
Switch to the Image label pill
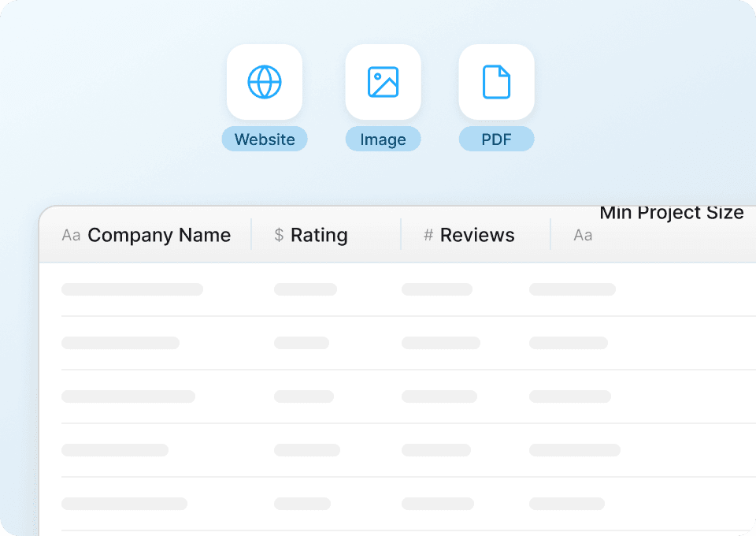[x=383, y=140]
